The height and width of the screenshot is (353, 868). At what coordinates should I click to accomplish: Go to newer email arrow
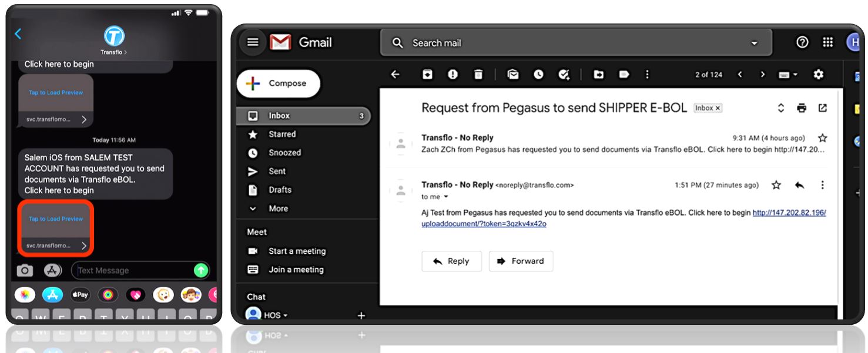click(740, 75)
